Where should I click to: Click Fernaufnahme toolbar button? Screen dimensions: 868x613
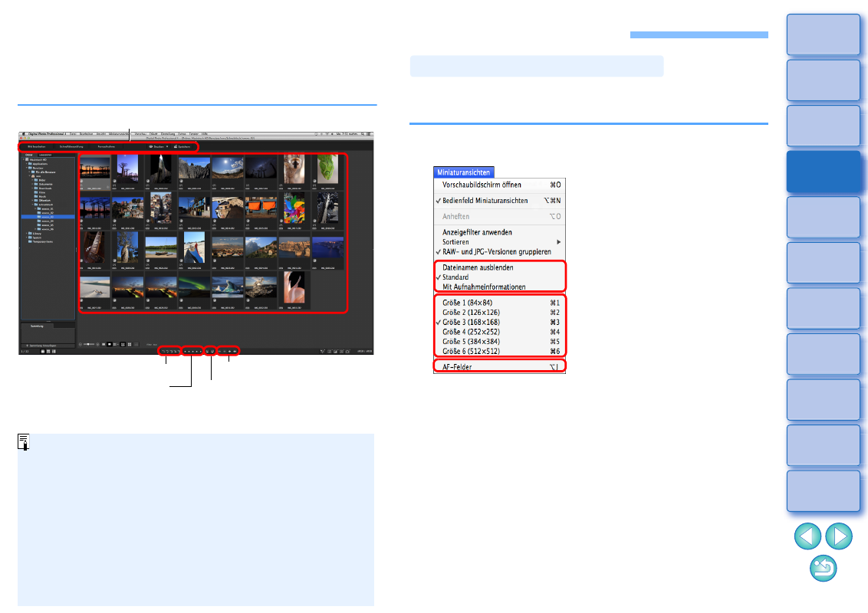[x=107, y=146]
